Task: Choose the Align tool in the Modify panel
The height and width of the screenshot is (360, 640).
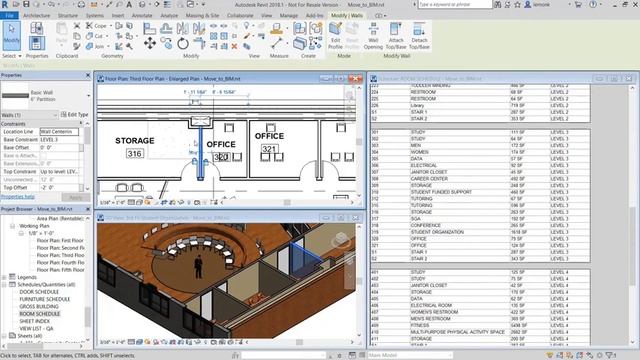Action: click(x=149, y=28)
